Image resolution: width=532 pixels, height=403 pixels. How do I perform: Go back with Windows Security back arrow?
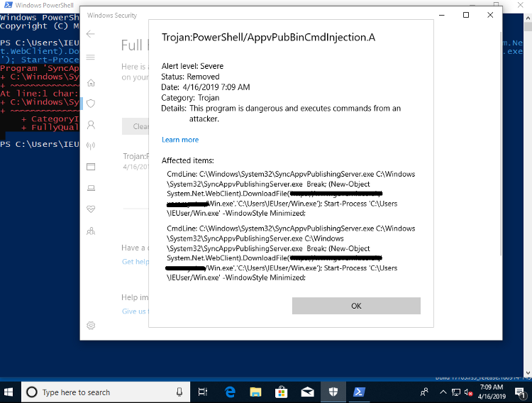(x=90, y=33)
